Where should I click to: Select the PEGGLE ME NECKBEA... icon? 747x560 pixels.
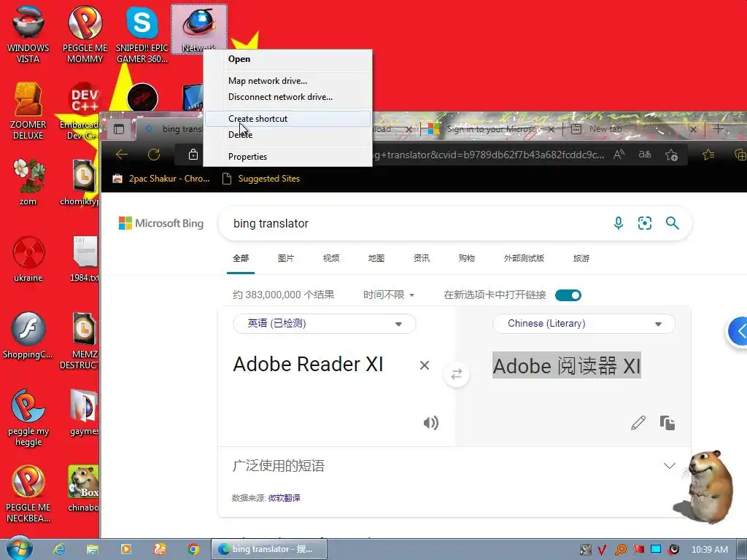pos(28,494)
